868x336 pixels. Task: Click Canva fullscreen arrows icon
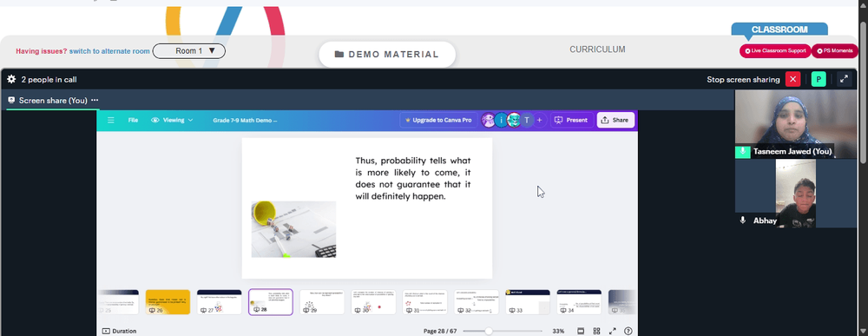click(x=612, y=331)
